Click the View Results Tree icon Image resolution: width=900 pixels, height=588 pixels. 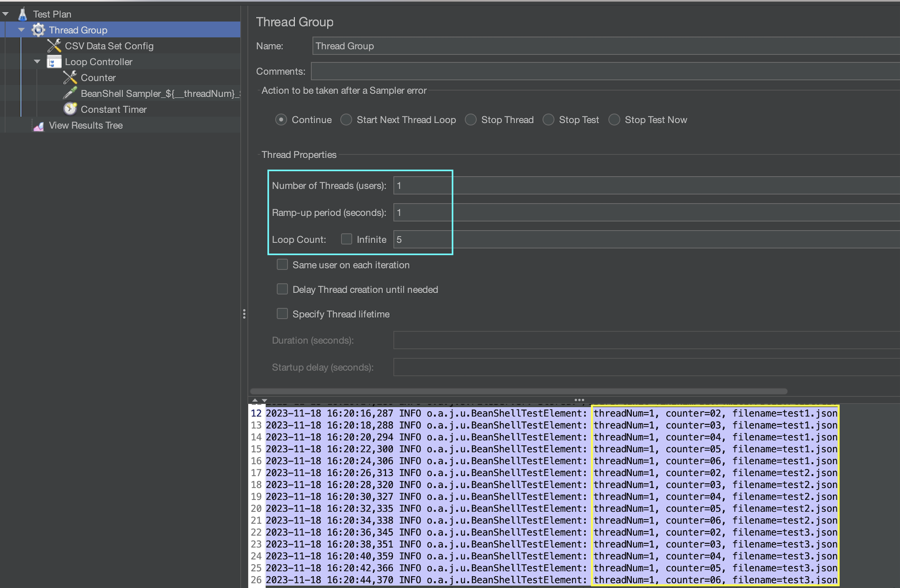coord(38,125)
